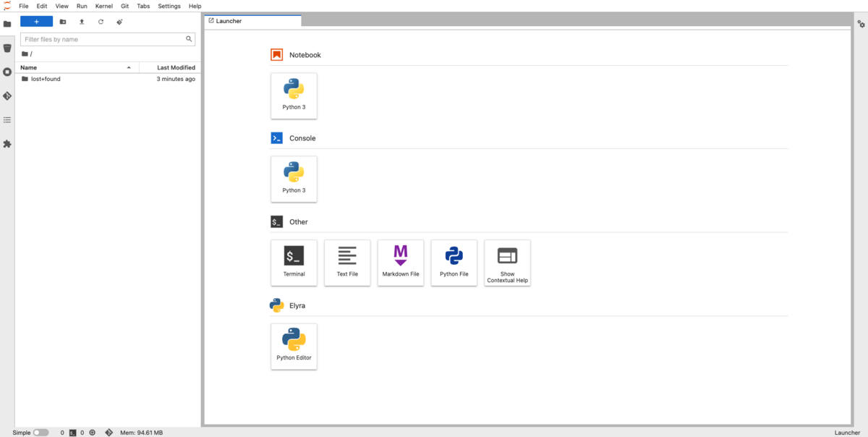Click the terminal count icon in status bar
The width and height of the screenshot is (868, 437).
point(72,433)
